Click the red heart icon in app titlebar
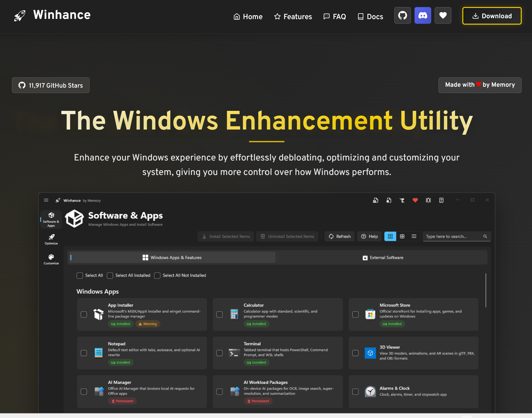This screenshot has height=418, width=532. coord(415,200)
